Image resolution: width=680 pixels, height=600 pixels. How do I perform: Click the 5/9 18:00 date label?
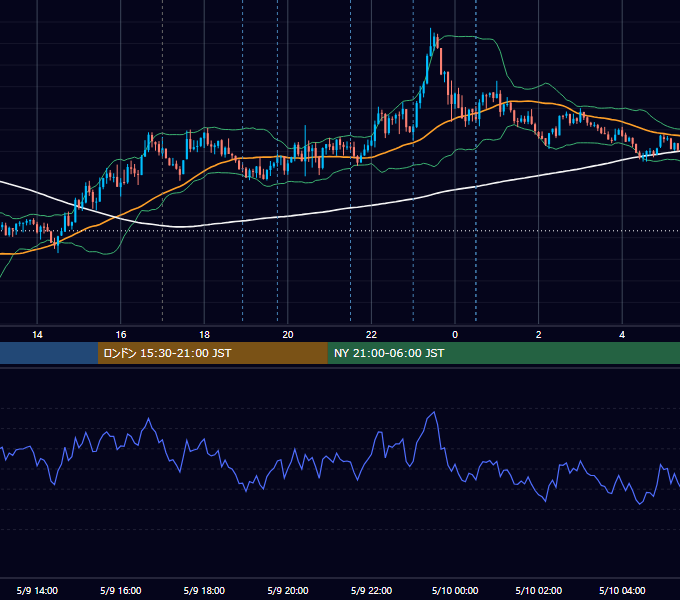(204, 590)
